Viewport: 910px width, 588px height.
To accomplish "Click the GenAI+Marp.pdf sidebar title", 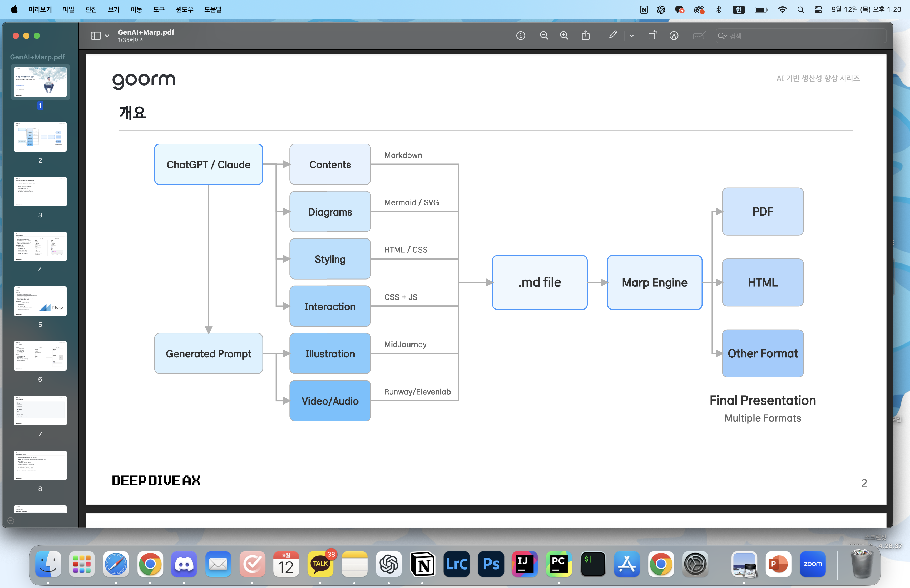I will [x=37, y=57].
